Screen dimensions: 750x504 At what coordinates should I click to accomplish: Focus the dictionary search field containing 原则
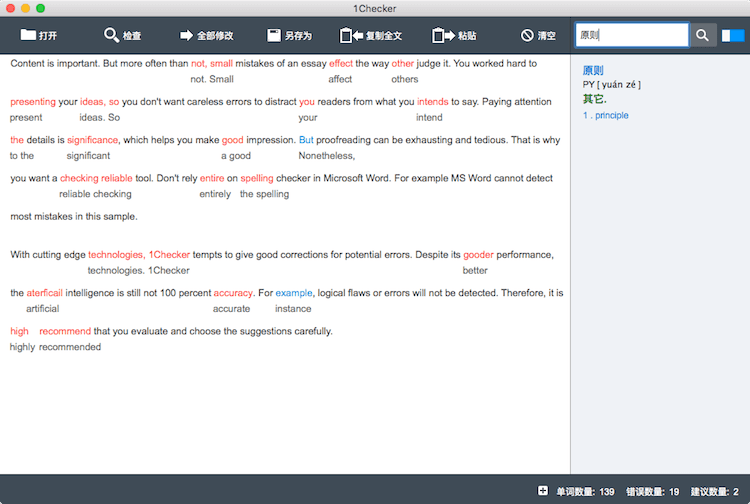tap(632, 35)
